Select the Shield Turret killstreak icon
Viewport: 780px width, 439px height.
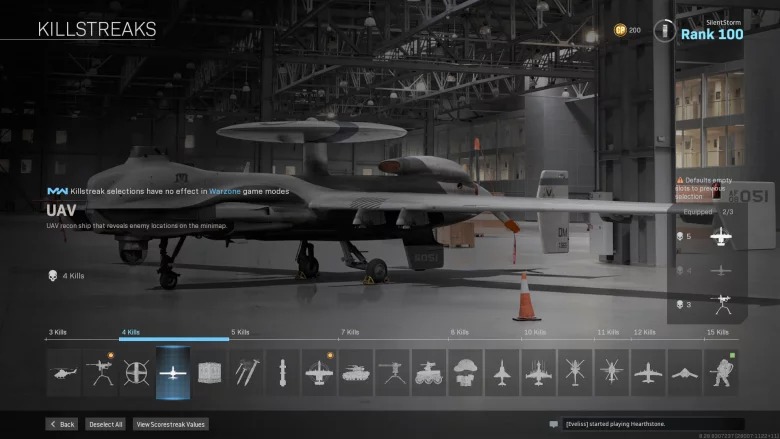pos(100,373)
